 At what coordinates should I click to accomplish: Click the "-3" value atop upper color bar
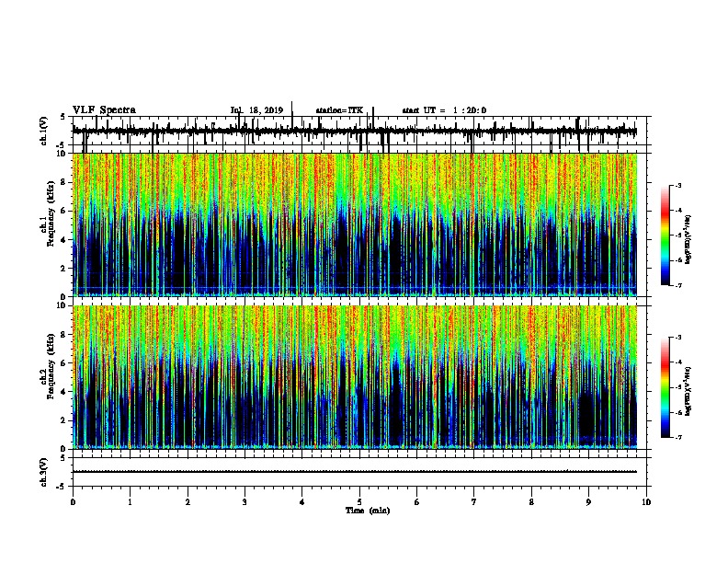pyautogui.click(x=677, y=185)
